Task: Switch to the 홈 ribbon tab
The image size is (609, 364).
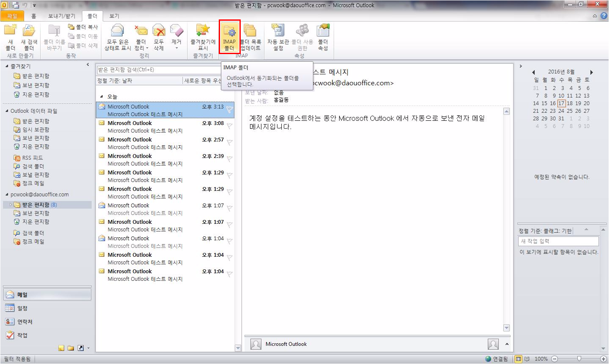Action: 34,16
